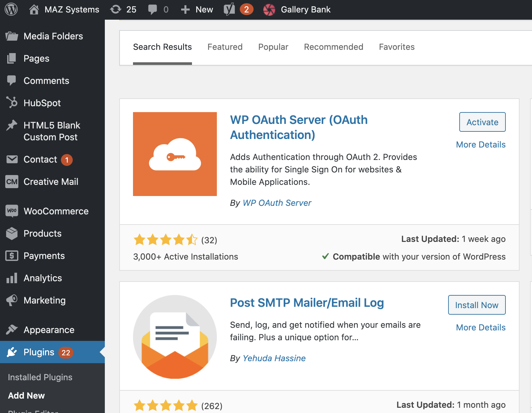
Task: Switch to the Popular tab
Action: tap(273, 47)
